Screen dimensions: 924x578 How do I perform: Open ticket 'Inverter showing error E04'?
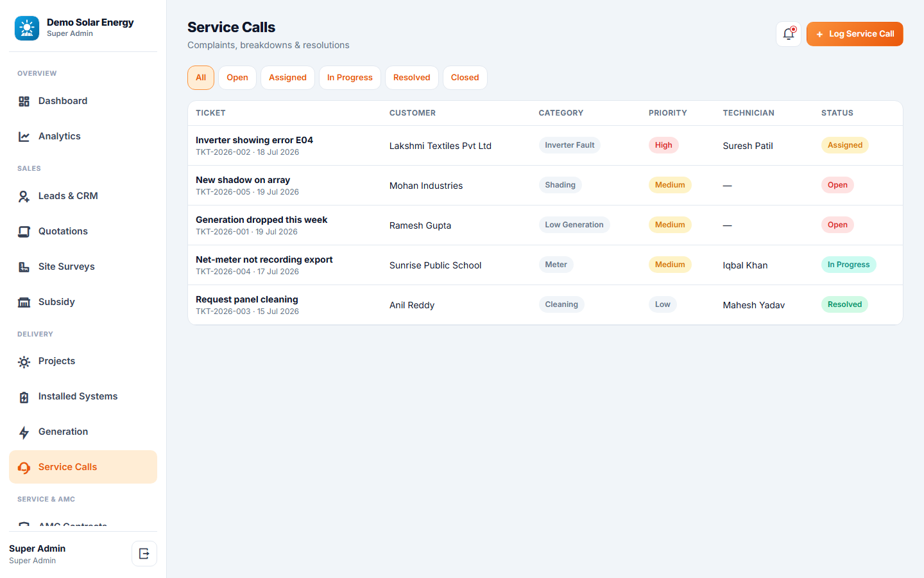click(x=254, y=140)
